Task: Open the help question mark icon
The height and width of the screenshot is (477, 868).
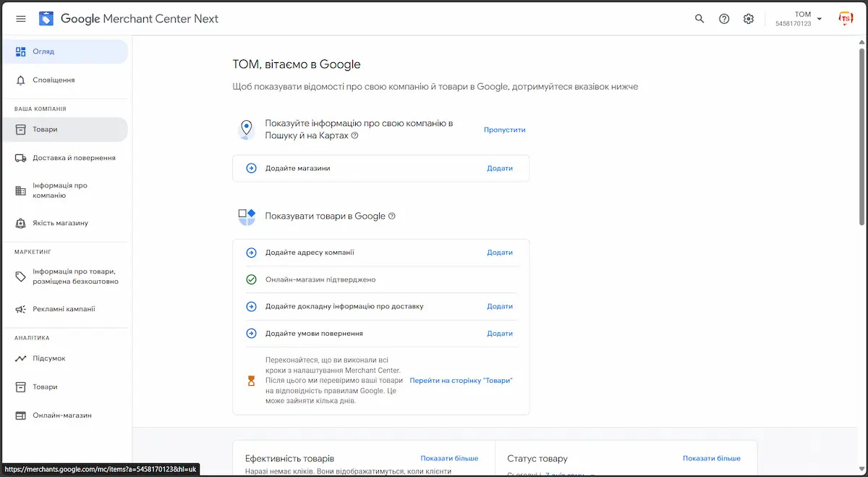Action: (x=724, y=19)
